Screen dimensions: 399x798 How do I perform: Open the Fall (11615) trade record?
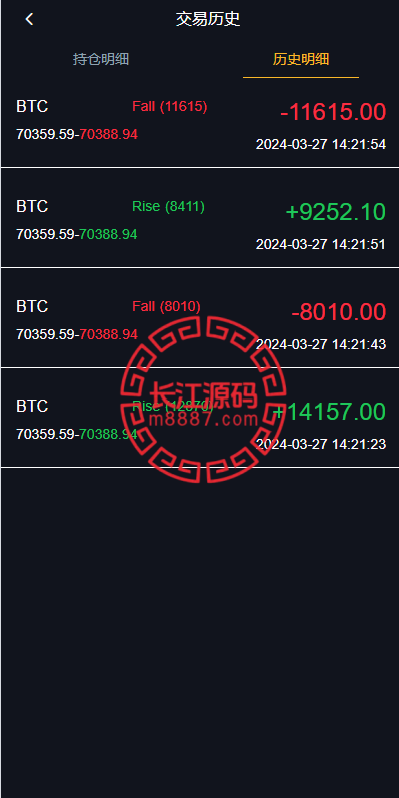click(x=200, y=123)
